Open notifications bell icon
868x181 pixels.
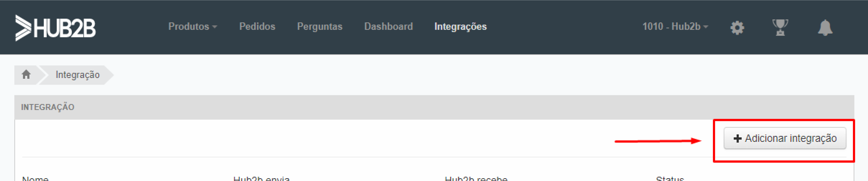tap(825, 28)
